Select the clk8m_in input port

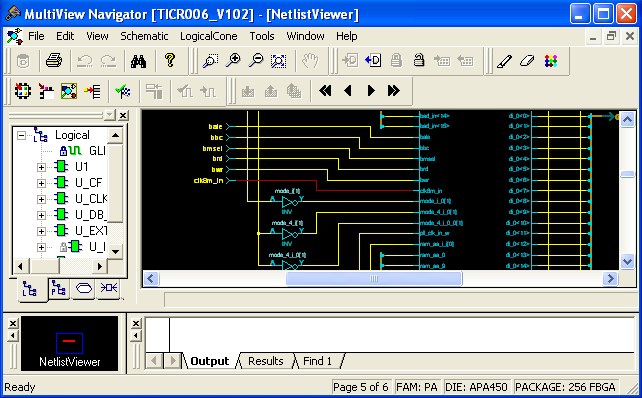(208, 181)
